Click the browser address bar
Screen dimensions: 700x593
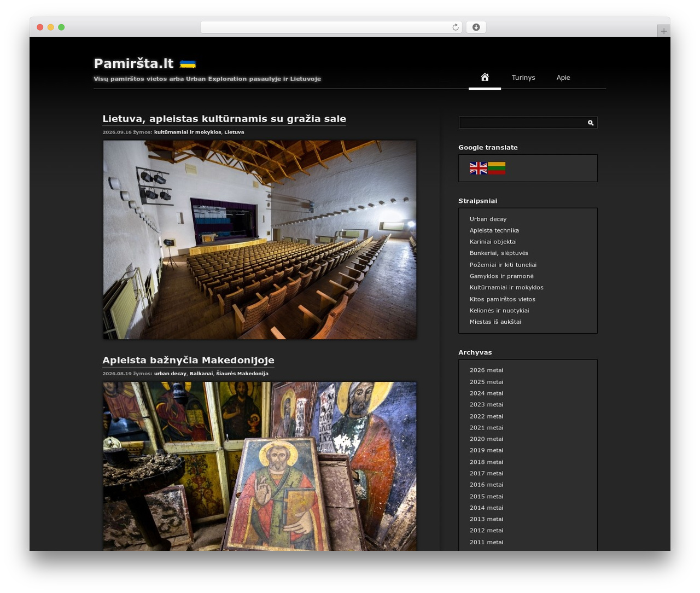[331, 27]
